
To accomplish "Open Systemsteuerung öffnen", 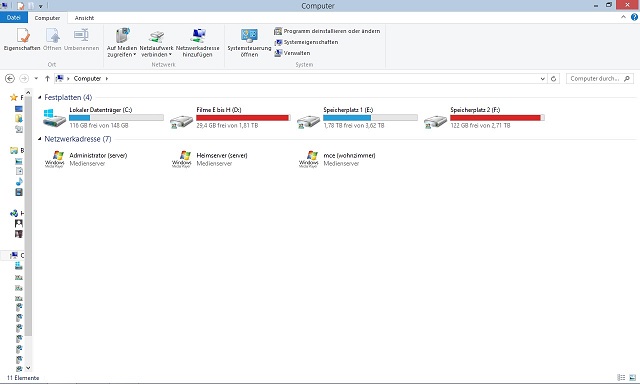I will (249, 42).
